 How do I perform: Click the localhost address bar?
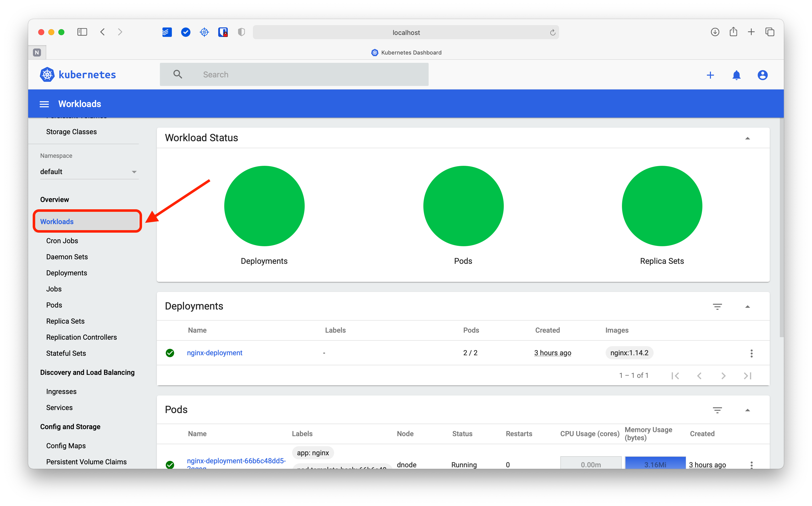pyautogui.click(x=406, y=32)
